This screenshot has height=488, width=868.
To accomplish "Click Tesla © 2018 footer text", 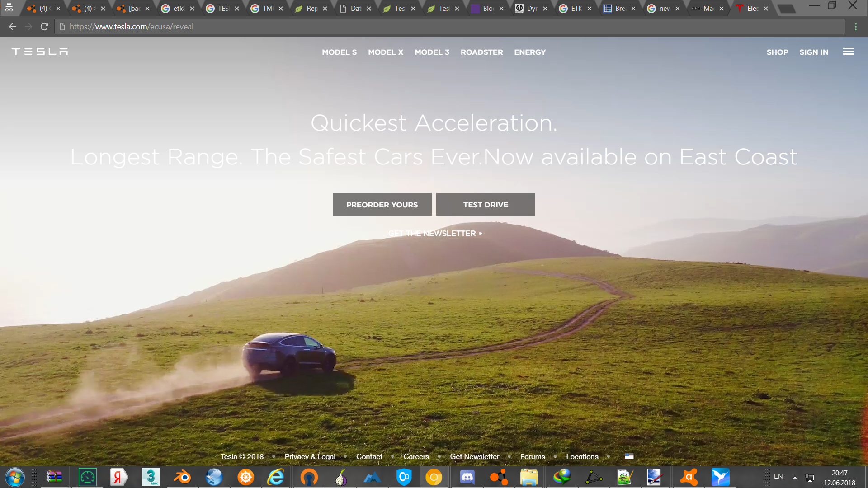I will 242,456.
